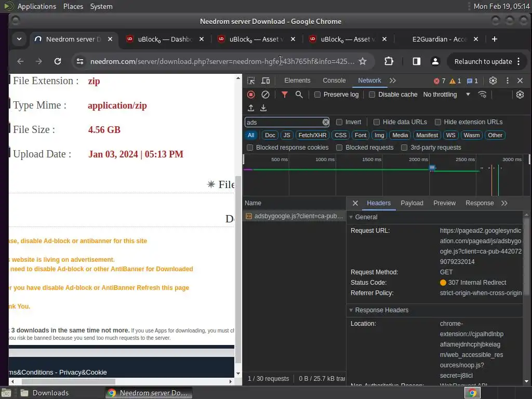This screenshot has height=399, width=532.
Task: Show more request detail tabs chevron
Action: (504, 203)
